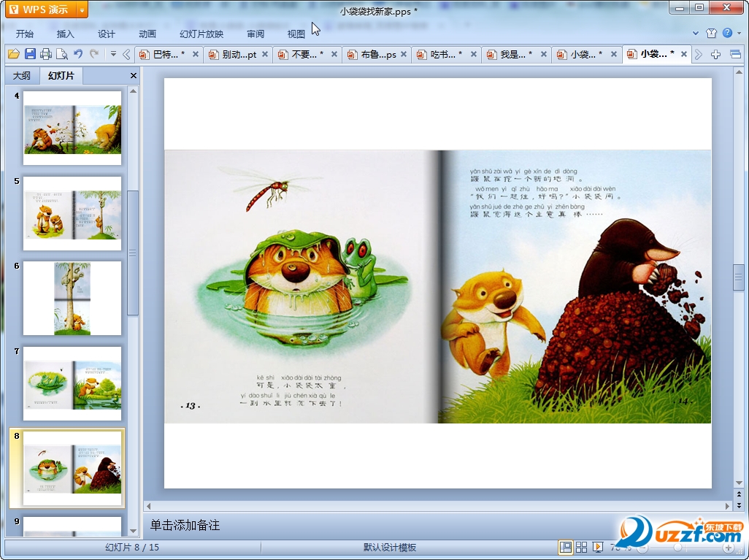Close the 不要... document tab
Image resolution: width=749 pixels, height=560 pixels.
tap(334, 55)
